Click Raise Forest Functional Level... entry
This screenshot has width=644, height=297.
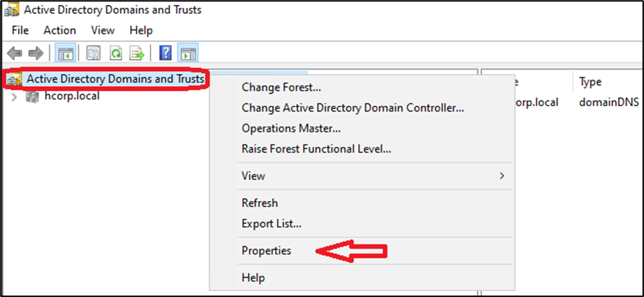coord(315,149)
